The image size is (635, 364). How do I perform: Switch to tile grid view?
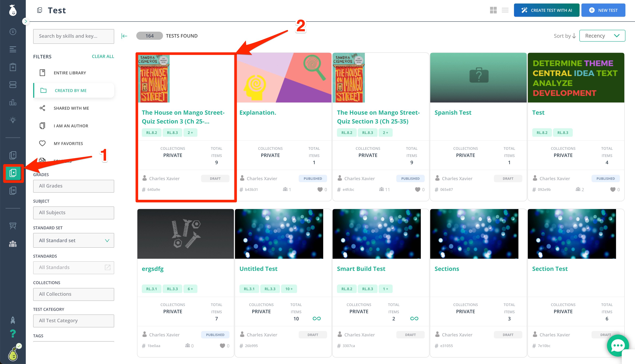click(493, 10)
